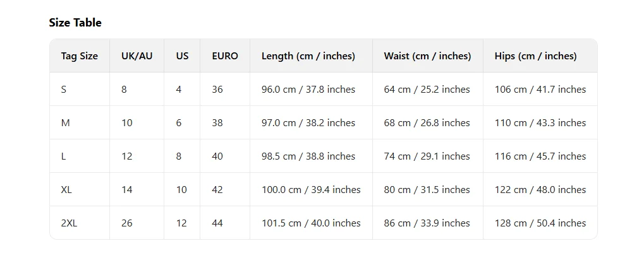Image resolution: width=644 pixels, height=258 pixels.
Task: Select the M tag size cell
Action: [x=65, y=123]
